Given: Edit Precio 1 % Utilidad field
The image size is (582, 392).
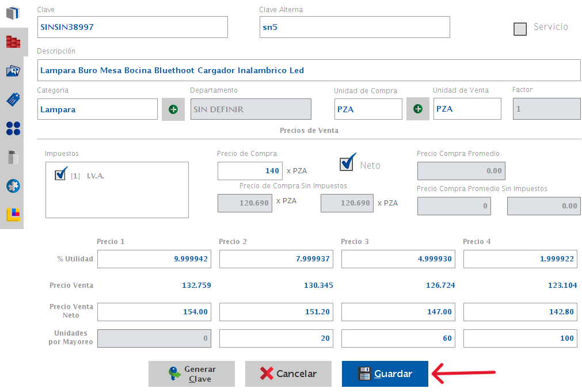Looking at the screenshot, I should point(154,258).
